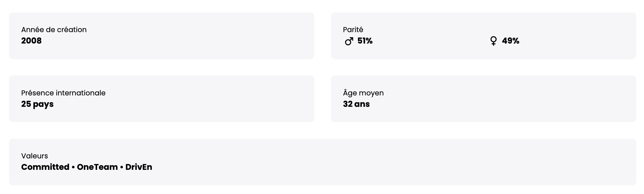Select the 25 pays value
The height and width of the screenshot is (194, 644).
click(37, 104)
